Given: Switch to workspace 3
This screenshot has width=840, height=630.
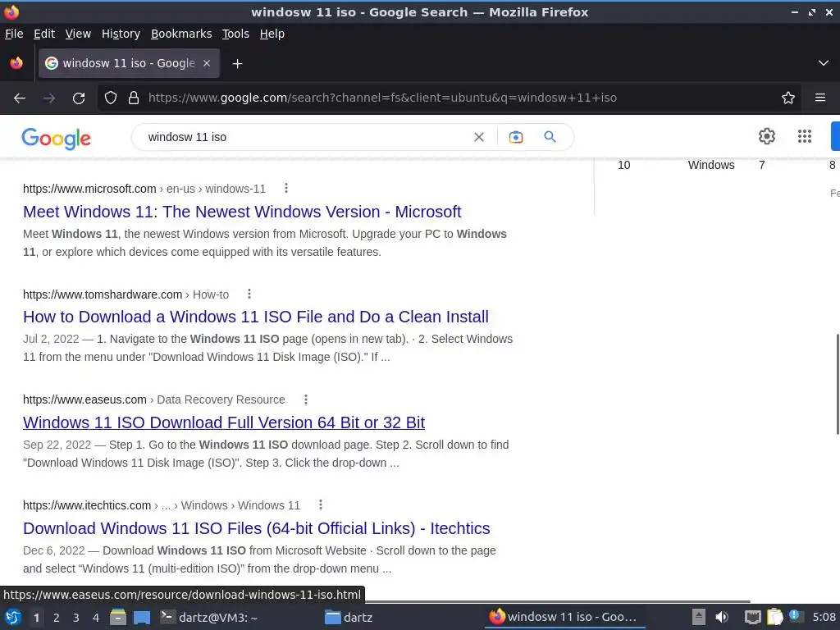Looking at the screenshot, I should [x=76, y=618].
